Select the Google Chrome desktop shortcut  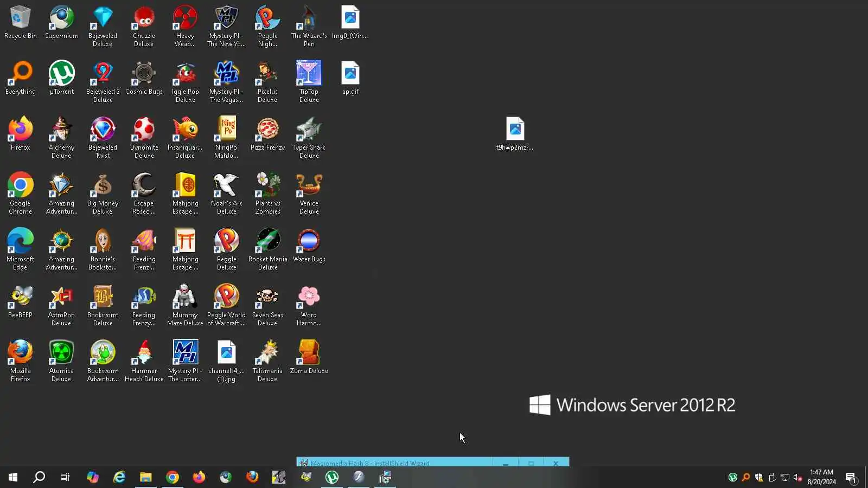tap(21, 194)
